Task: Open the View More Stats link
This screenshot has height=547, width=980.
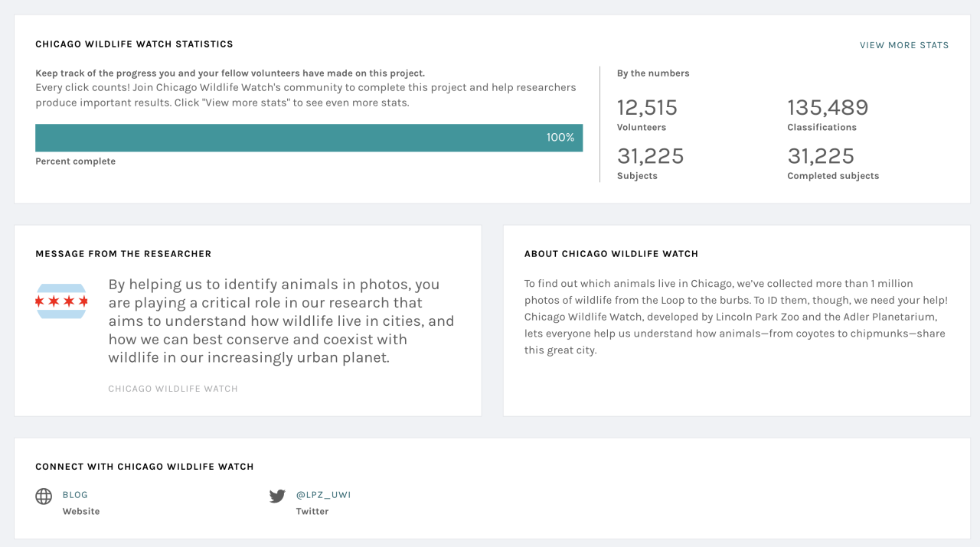Action: [904, 45]
